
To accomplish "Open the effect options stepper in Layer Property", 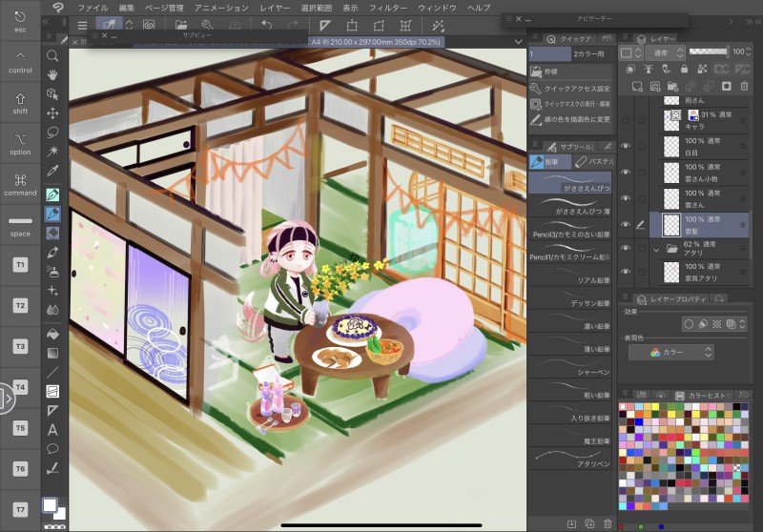I will click(x=742, y=324).
